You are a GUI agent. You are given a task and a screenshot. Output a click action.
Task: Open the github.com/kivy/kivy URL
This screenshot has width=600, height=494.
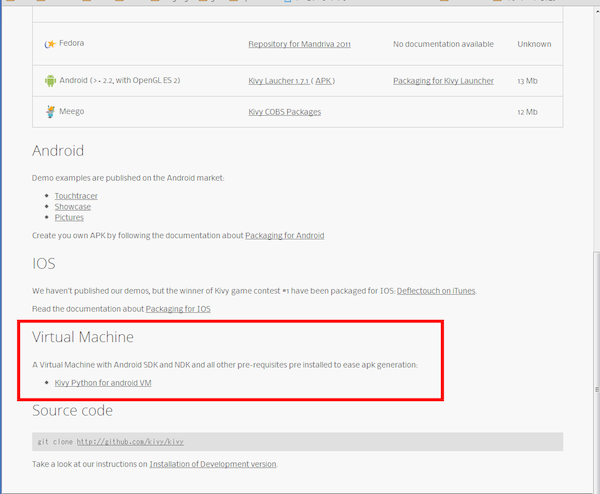point(130,442)
